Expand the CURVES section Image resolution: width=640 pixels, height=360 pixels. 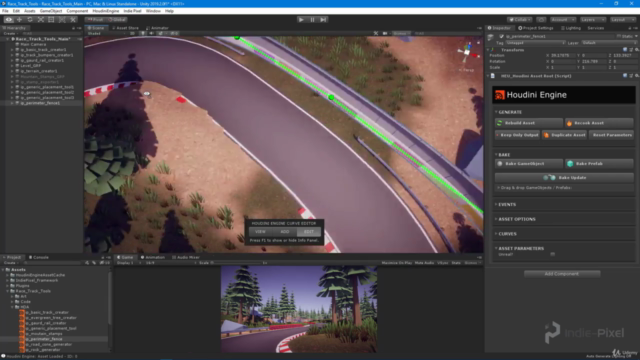pos(507,234)
